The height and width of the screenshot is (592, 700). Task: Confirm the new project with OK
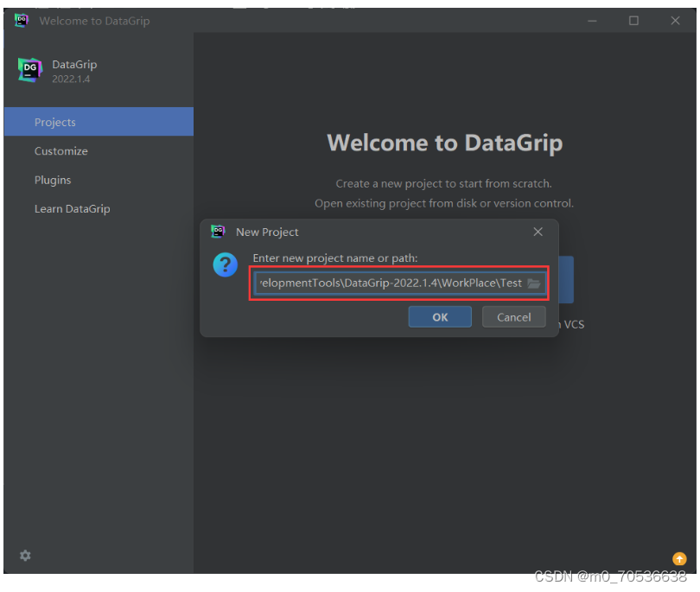point(440,317)
